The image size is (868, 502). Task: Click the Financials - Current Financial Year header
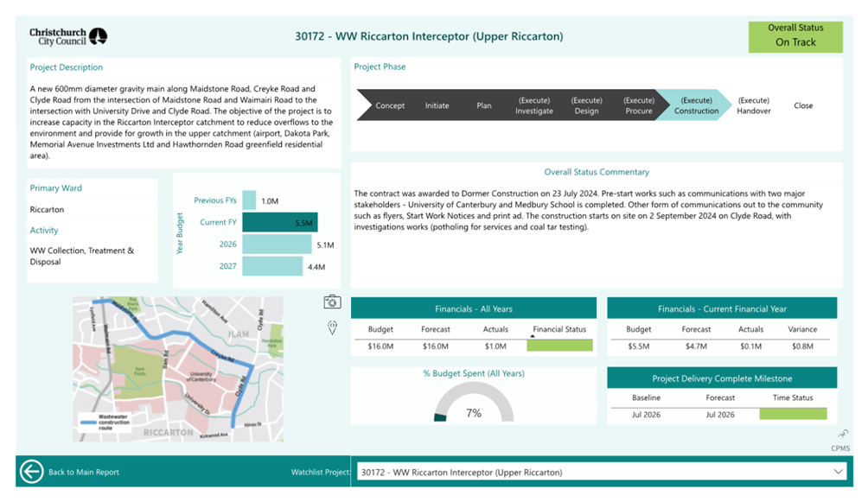point(722,308)
